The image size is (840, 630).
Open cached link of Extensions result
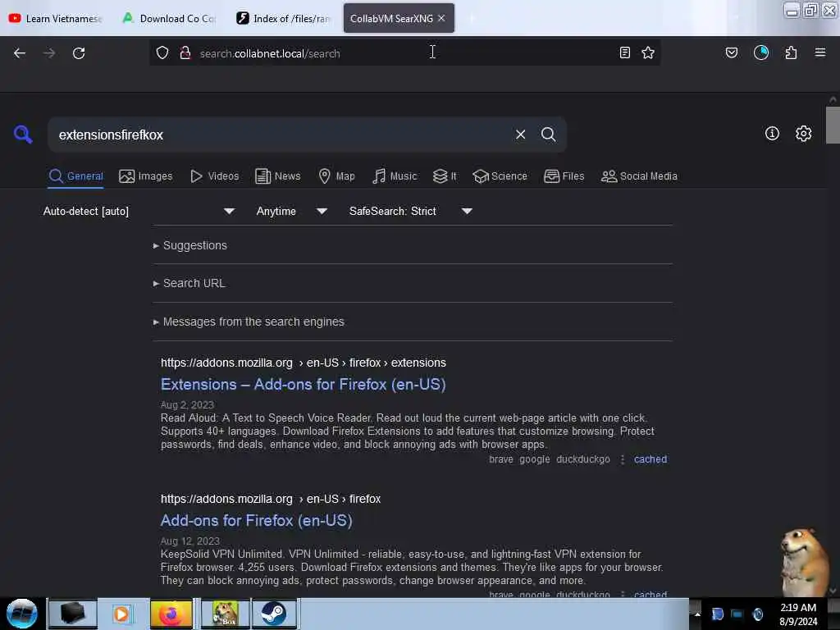pyautogui.click(x=651, y=459)
